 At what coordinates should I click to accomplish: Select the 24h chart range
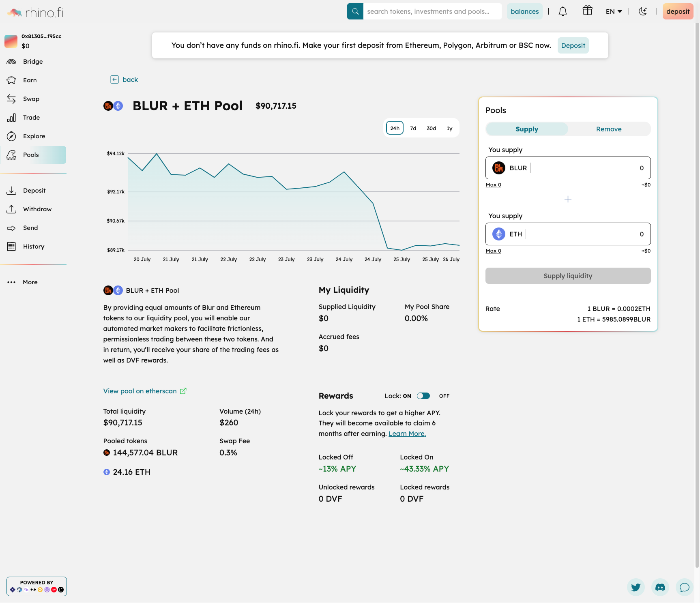point(395,128)
